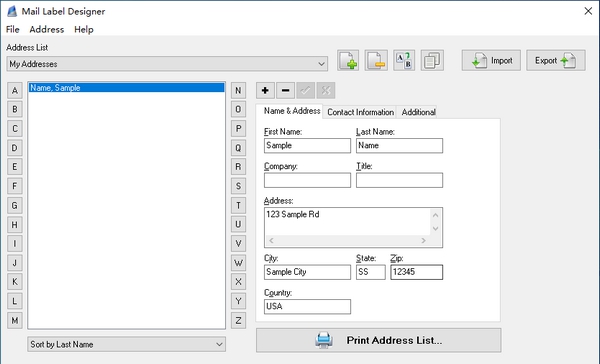This screenshot has width=600, height=364.
Task: Filter addresses by letter G
Action: pyautogui.click(x=15, y=206)
